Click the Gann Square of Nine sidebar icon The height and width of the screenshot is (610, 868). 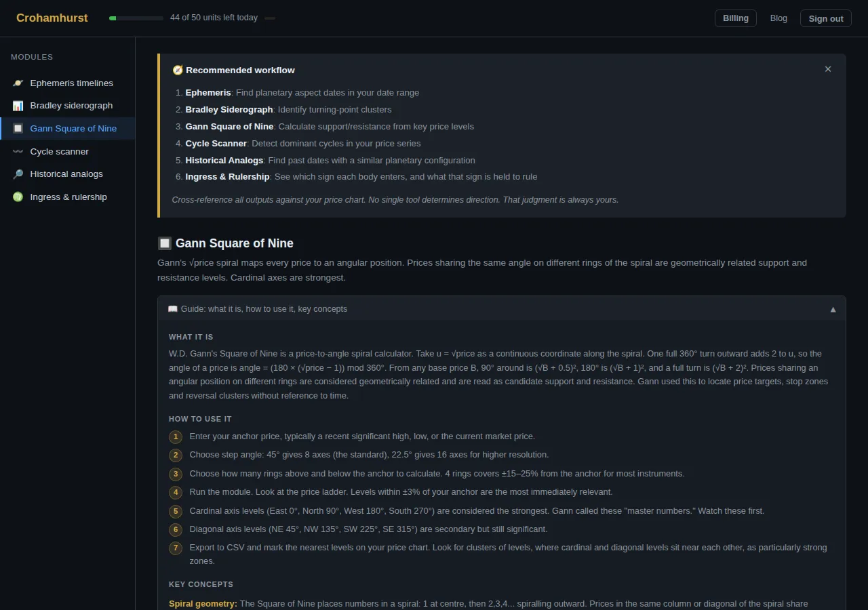18,128
